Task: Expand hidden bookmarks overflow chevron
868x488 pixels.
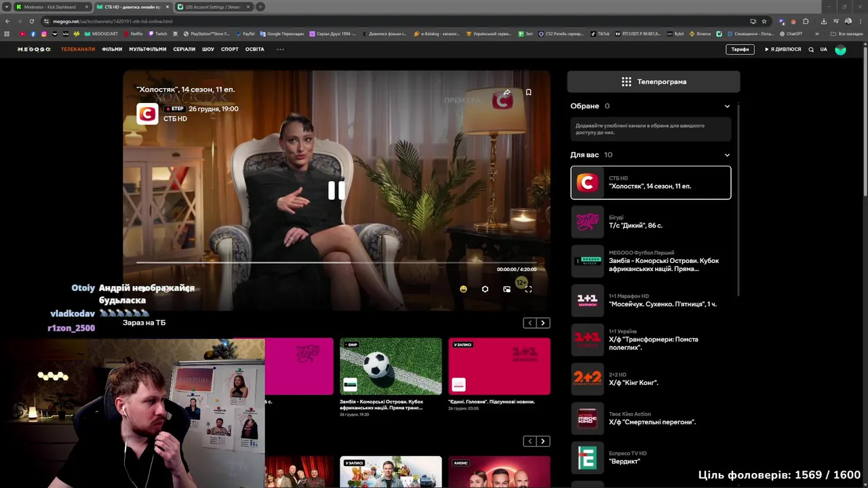Action: click(816, 34)
